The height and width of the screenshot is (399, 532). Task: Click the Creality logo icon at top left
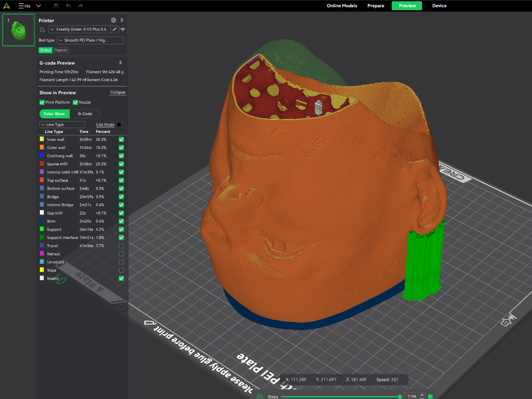(8, 6)
